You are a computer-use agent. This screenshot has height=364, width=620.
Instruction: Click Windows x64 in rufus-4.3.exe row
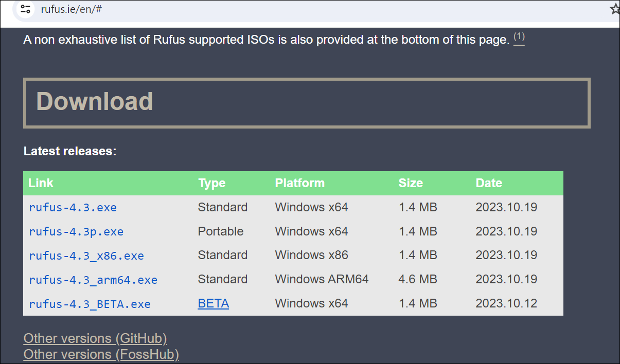point(312,207)
